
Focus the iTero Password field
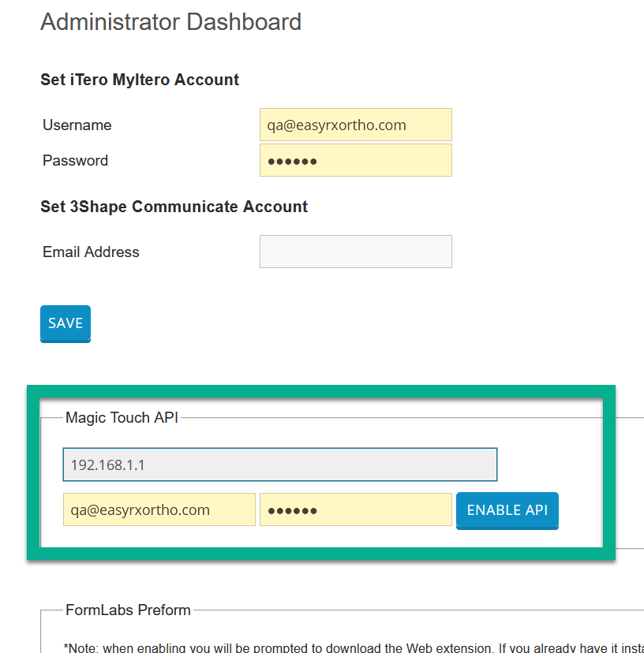[355, 160]
